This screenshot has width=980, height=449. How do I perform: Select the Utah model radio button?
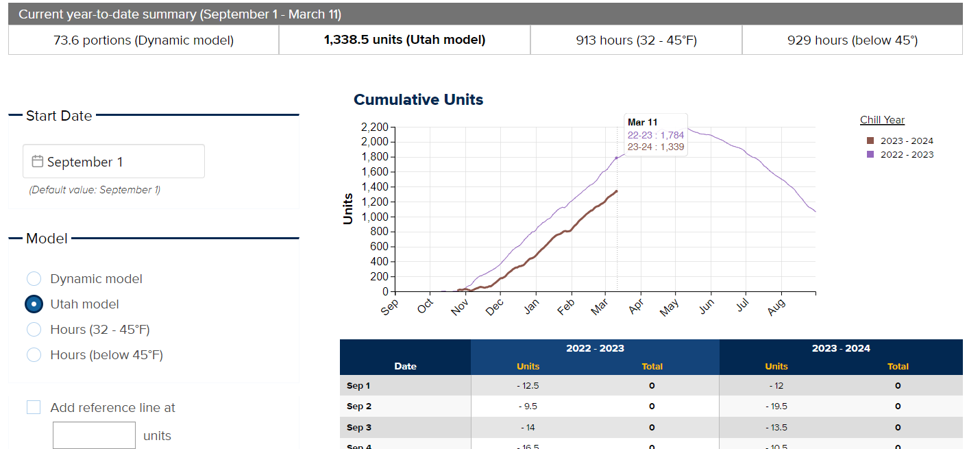[34, 304]
